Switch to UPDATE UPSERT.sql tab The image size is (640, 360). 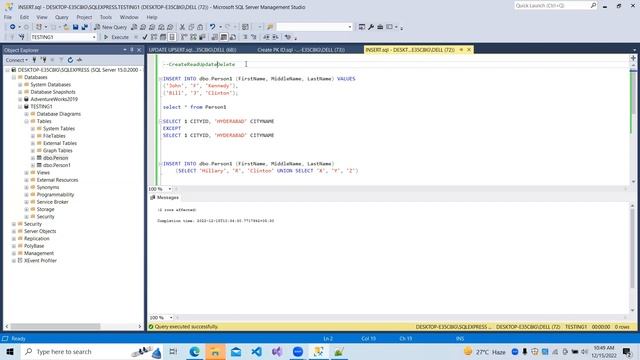(x=193, y=50)
